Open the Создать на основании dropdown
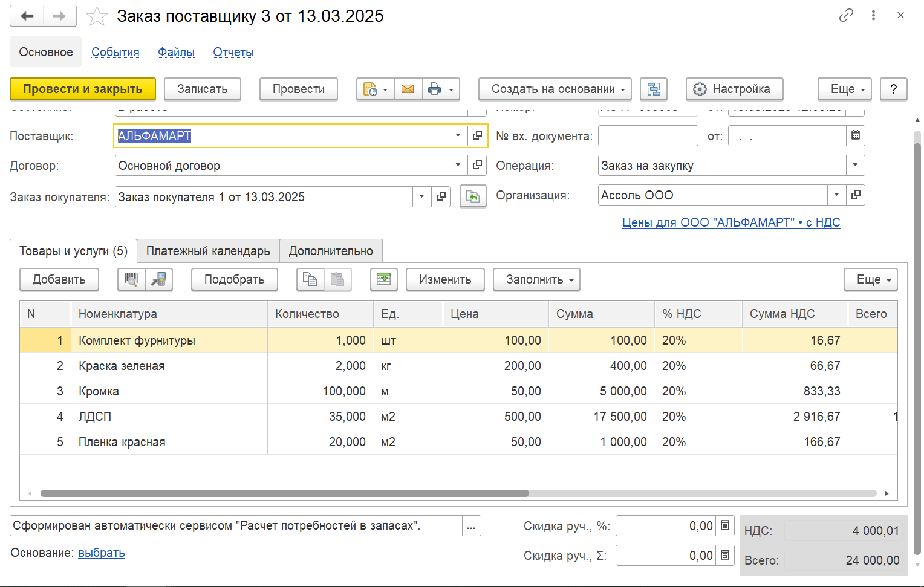 coord(555,89)
